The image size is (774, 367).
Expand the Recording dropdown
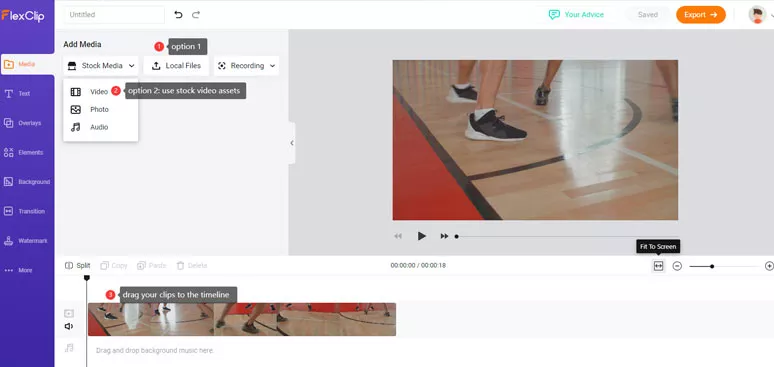click(247, 66)
